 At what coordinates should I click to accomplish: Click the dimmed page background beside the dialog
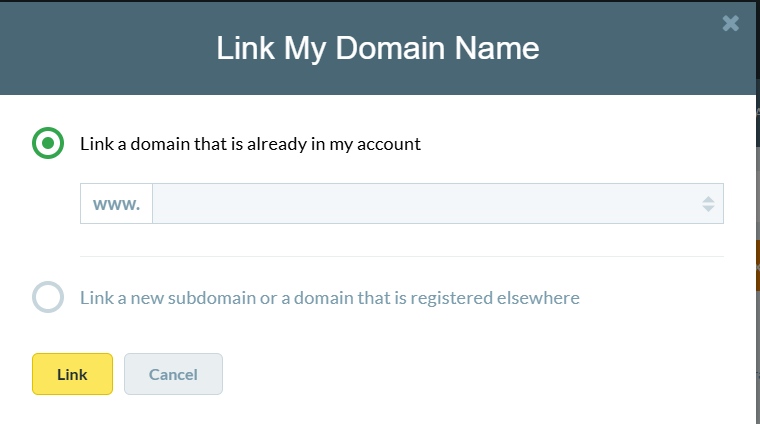point(758,150)
